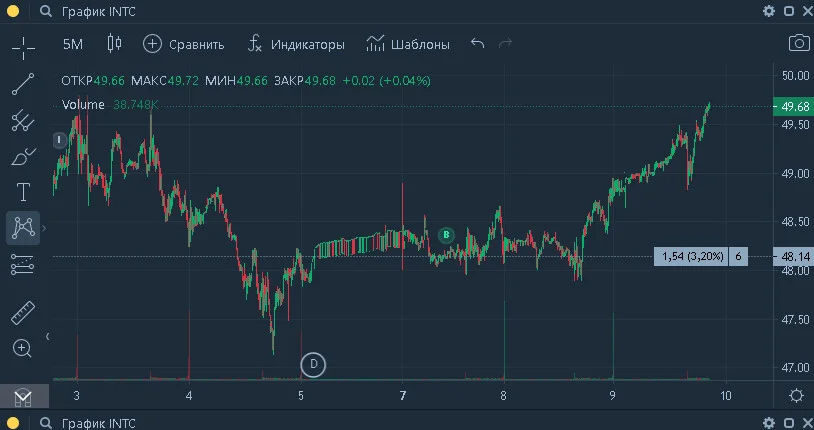The image size is (814, 430).
Task: Open chart settings gear at bottom right
Action: coord(796,396)
